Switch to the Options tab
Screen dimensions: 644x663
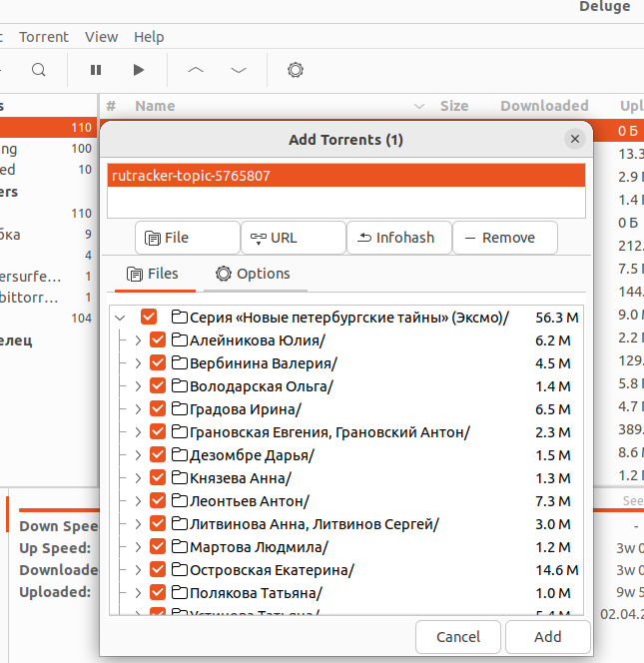254,274
